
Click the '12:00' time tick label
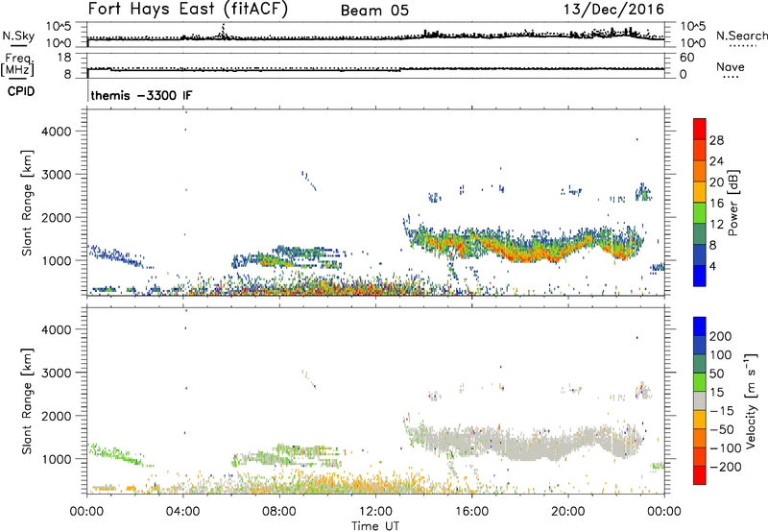click(x=375, y=512)
